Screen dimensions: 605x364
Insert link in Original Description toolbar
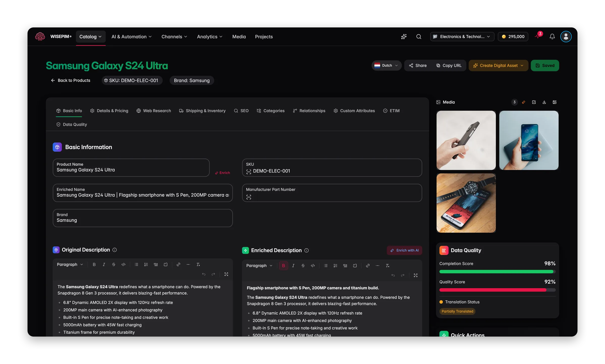point(178,264)
